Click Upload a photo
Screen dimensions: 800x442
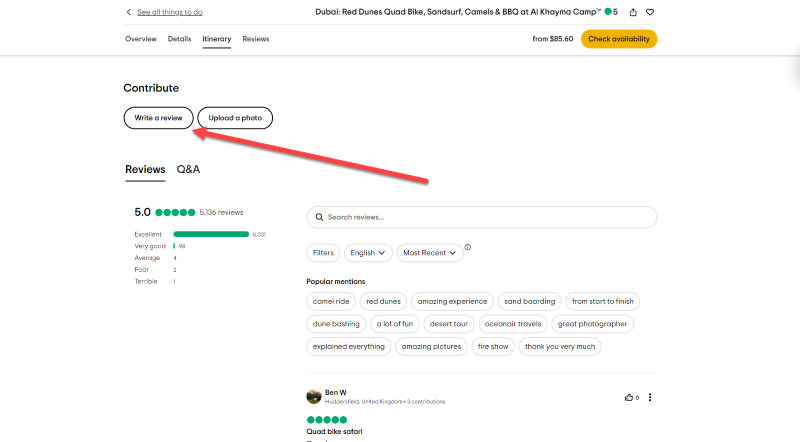(x=235, y=118)
